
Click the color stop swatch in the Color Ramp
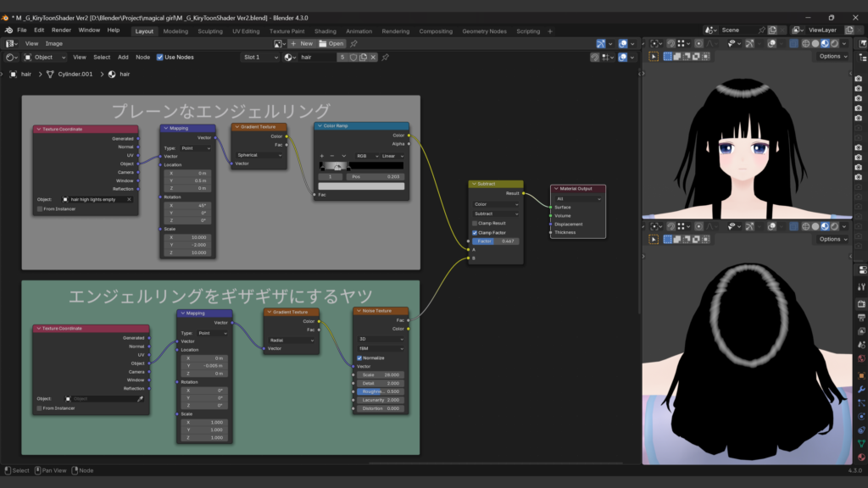click(x=361, y=186)
